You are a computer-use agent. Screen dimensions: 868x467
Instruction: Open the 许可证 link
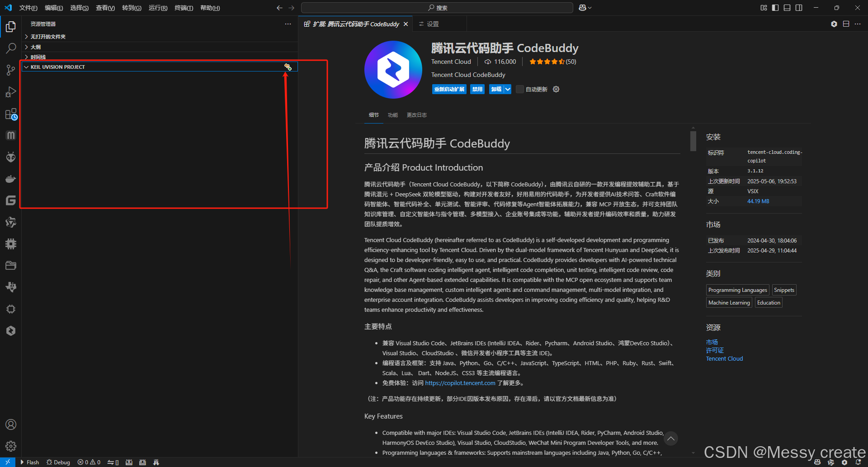[x=715, y=350]
